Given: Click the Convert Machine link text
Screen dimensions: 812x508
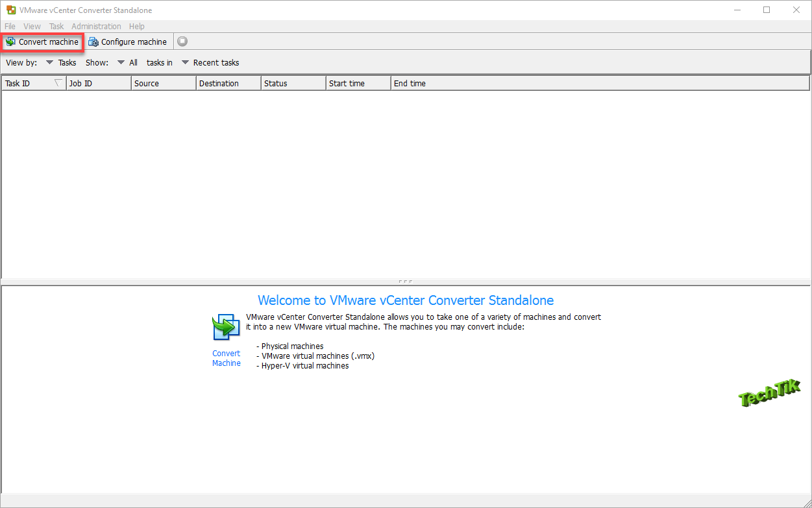Looking at the screenshot, I should coord(226,358).
